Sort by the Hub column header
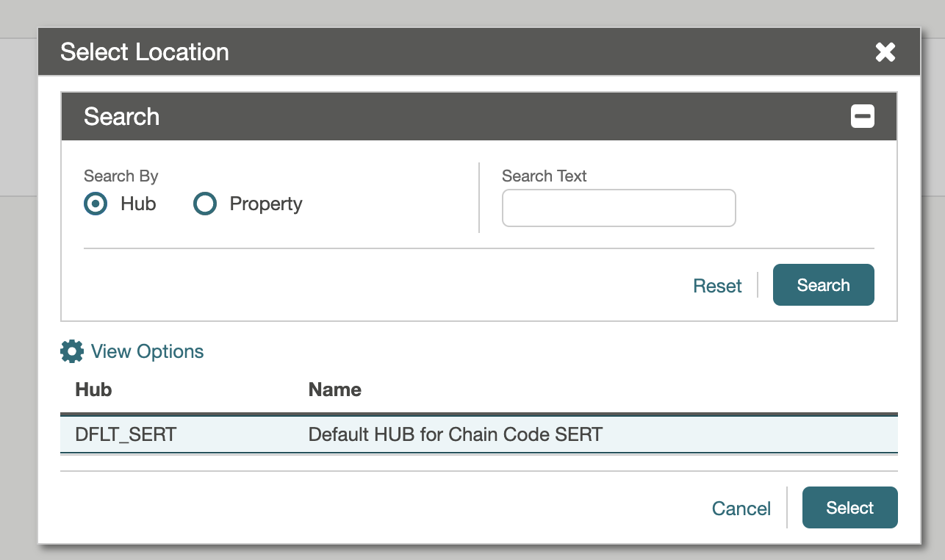The image size is (945, 560). coord(93,390)
